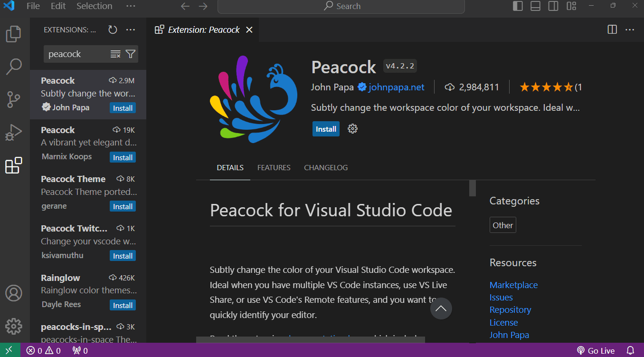Open the Search view
Viewport: 644px width, 357px height.
pyautogui.click(x=14, y=67)
